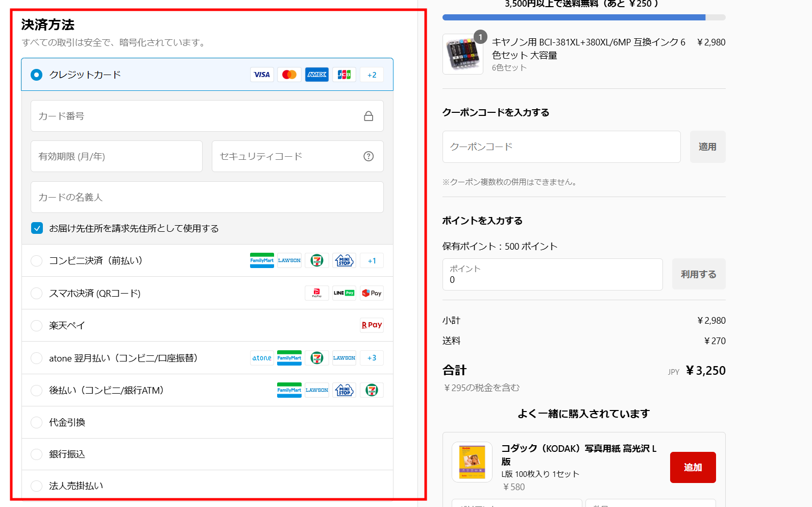
Task: Click the VISA card logo
Action: coord(262,75)
